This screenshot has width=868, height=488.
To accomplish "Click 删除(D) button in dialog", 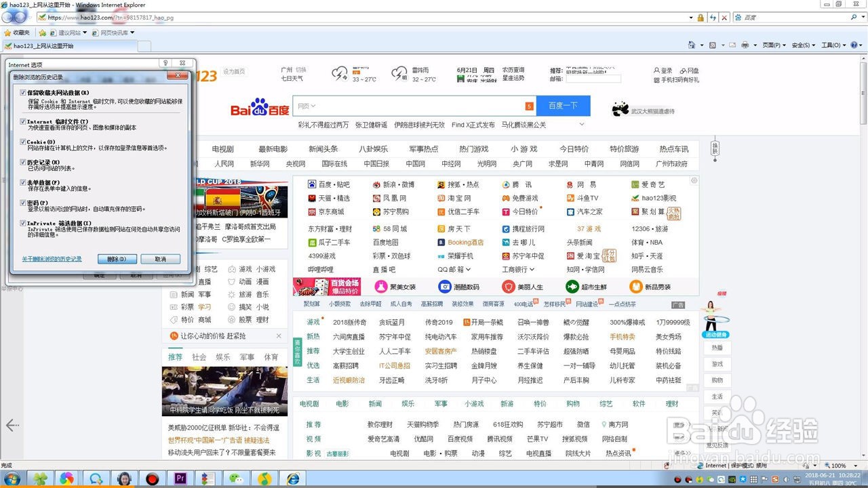I will pyautogui.click(x=117, y=259).
